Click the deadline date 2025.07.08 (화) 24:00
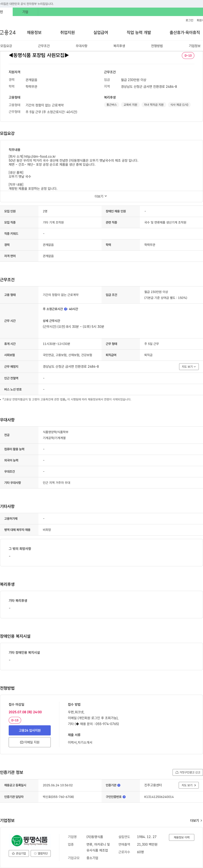The image size is (203, 868). [x=25, y=712]
